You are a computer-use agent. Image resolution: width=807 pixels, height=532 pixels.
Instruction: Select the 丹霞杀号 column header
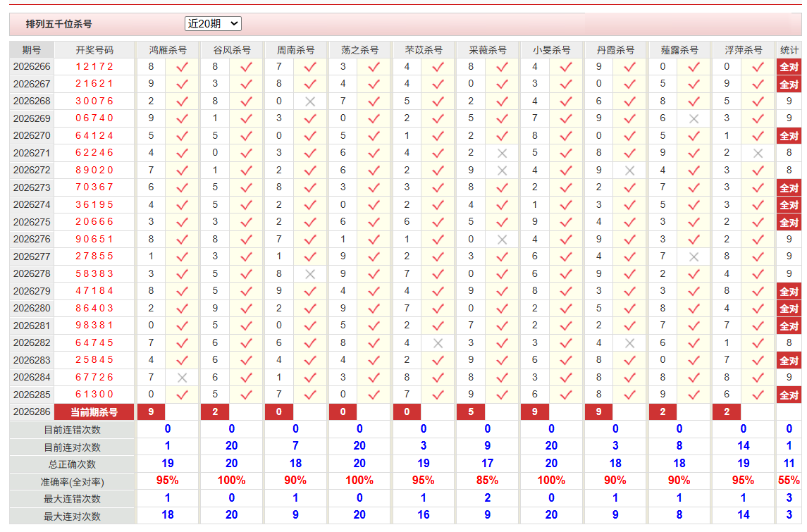click(x=615, y=50)
